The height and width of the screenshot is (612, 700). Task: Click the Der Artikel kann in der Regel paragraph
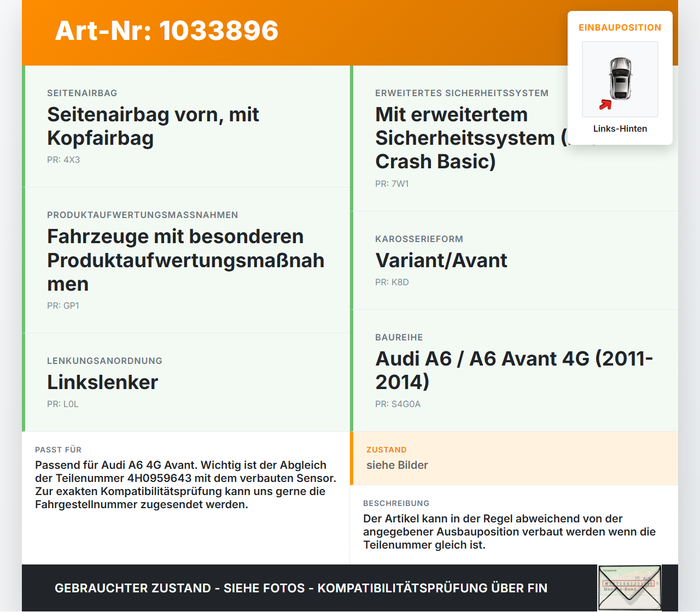509,532
